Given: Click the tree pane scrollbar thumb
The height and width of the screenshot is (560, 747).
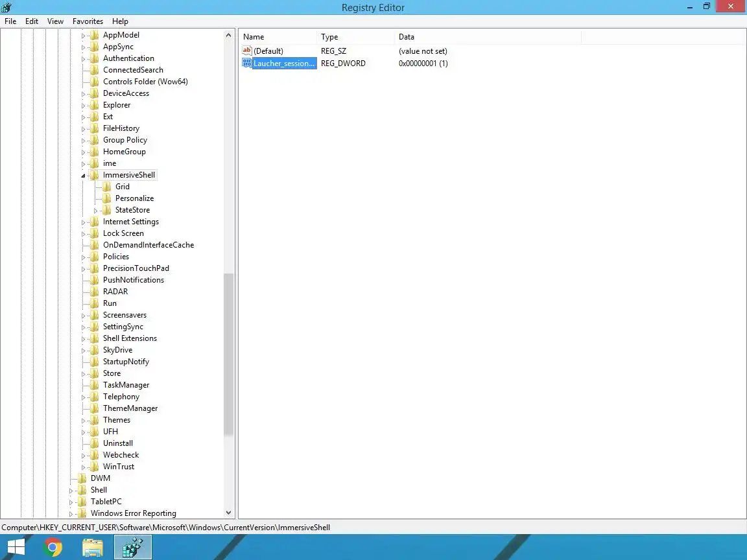Looking at the screenshot, I should [229, 355].
